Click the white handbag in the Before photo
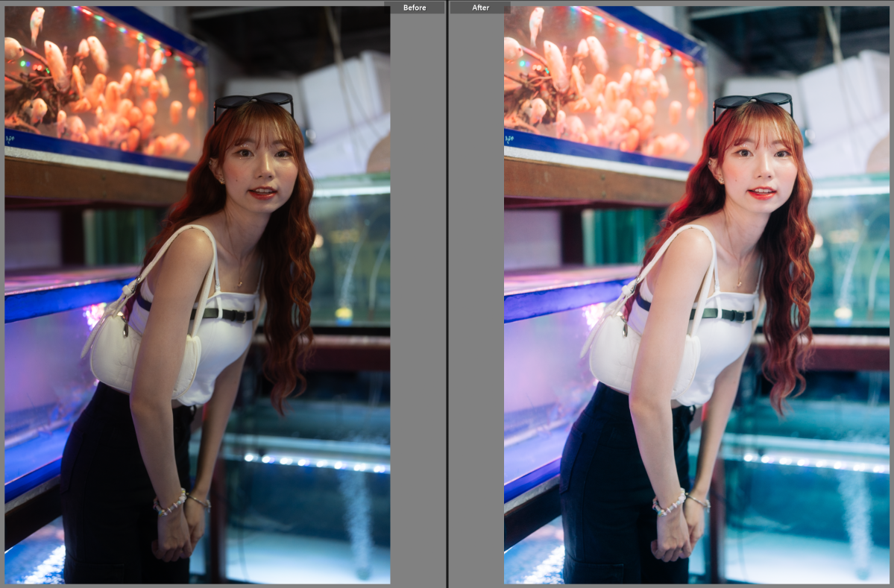The width and height of the screenshot is (894, 588). [x=145, y=360]
